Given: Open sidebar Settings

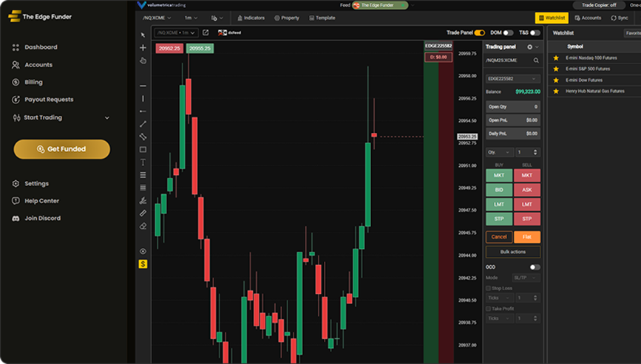Looking at the screenshot, I should tap(30, 184).
